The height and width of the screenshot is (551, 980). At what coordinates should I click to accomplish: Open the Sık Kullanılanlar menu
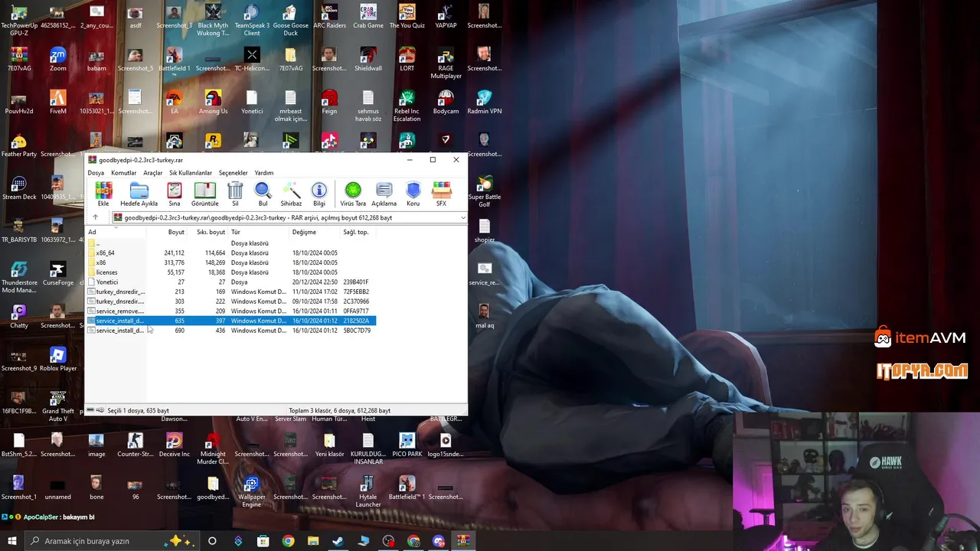tap(191, 173)
